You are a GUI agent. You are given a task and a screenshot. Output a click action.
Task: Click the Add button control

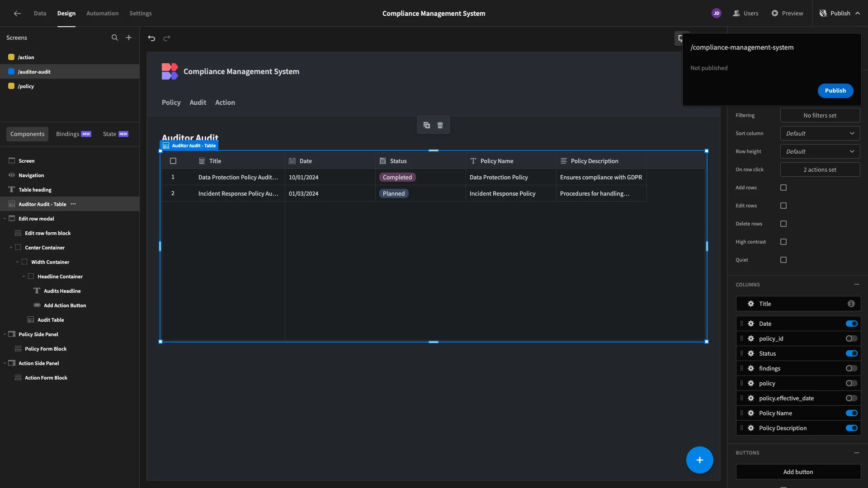[x=798, y=472]
